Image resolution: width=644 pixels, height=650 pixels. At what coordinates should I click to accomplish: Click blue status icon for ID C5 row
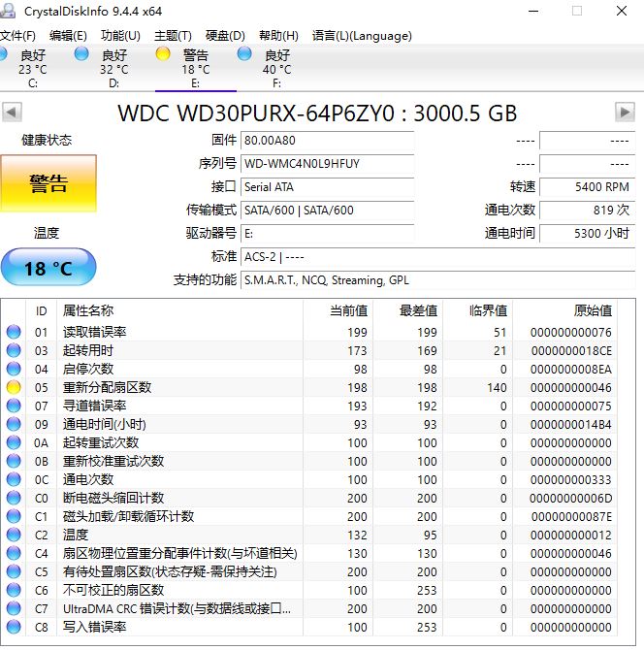(x=14, y=571)
